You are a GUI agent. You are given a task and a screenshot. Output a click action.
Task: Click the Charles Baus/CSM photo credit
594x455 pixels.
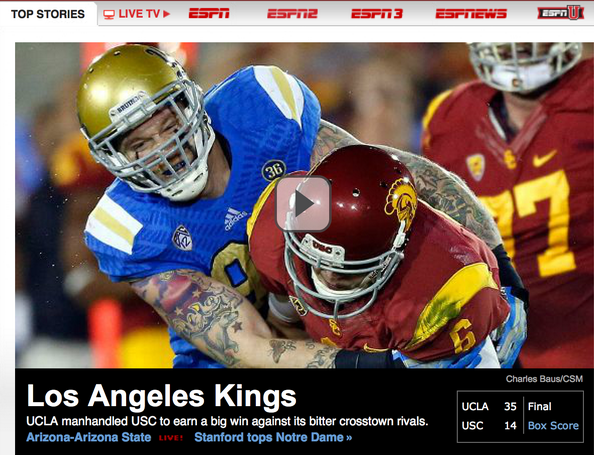coord(544,379)
